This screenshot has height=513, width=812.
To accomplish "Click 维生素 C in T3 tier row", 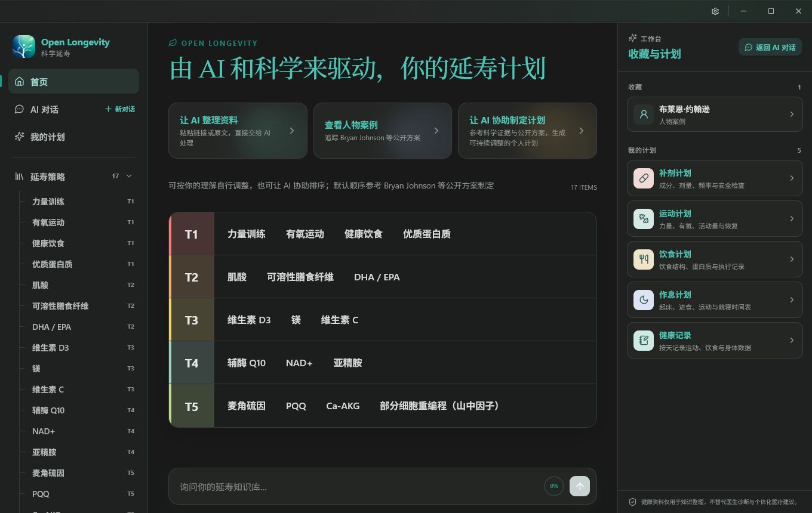I will click(x=340, y=320).
